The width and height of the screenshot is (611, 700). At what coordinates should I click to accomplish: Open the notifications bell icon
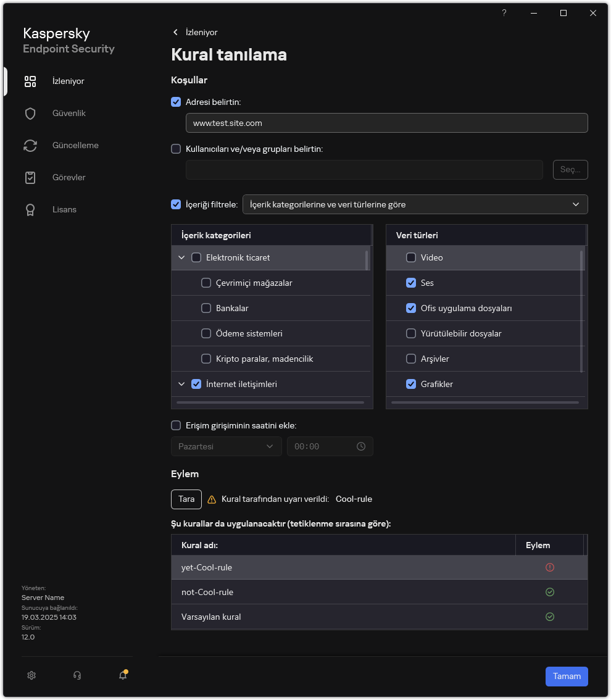[123, 675]
